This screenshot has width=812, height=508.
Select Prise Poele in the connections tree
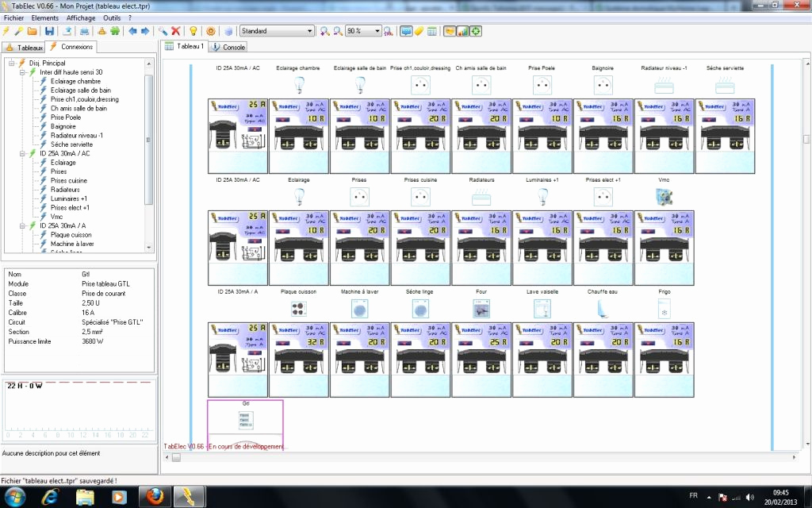point(66,117)
